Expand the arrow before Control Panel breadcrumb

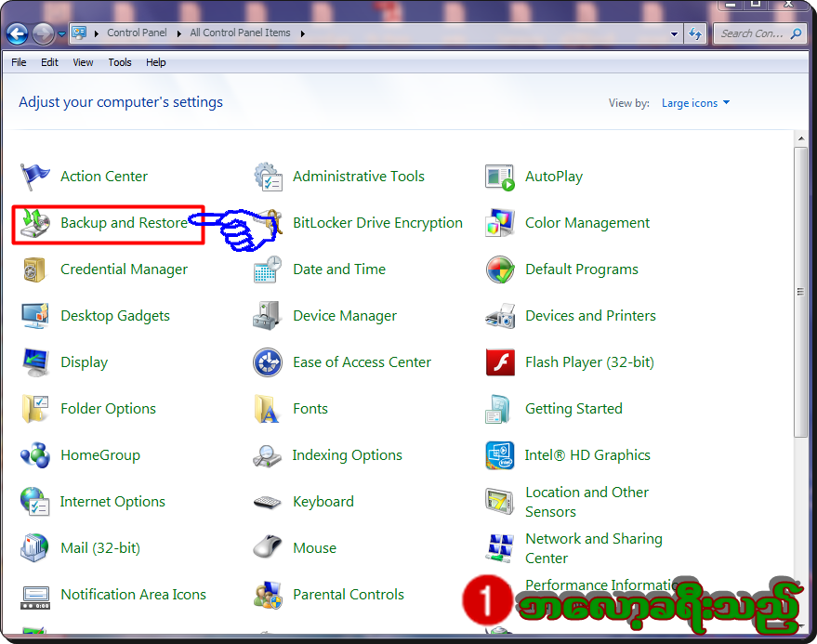tap(97, 33)
